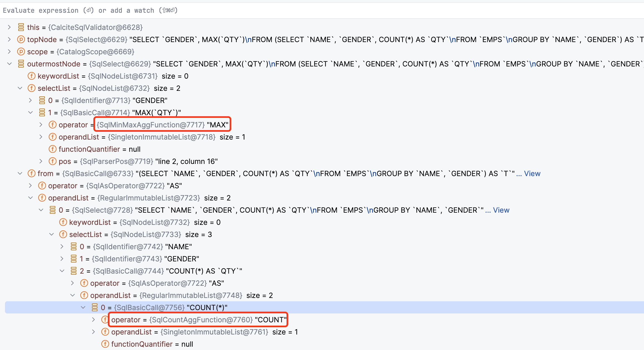644x350 pixels.
Task: Expand the SqlCountAggFunction operator node
Action: tap(94, 320)
